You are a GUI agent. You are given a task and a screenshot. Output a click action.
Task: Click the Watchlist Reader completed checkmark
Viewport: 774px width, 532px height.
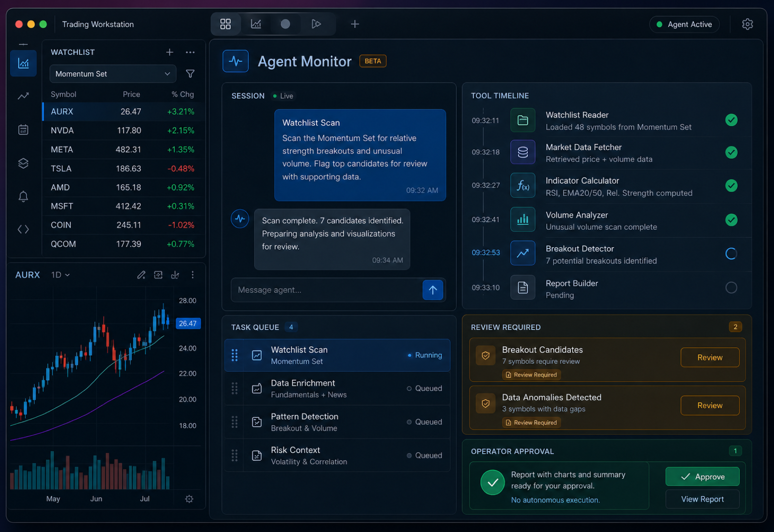tap(731, 120)
